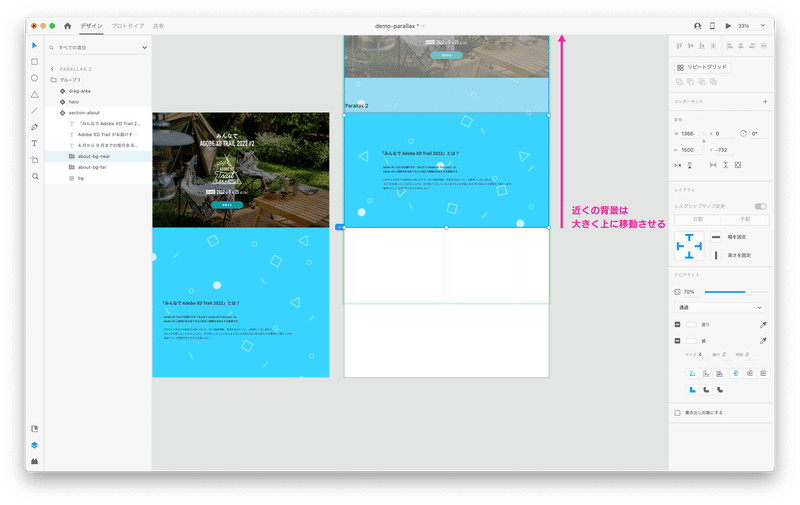Toggle the fix width constraint
The height and width of the screenshot is (505, 800).
click(716, 237)
